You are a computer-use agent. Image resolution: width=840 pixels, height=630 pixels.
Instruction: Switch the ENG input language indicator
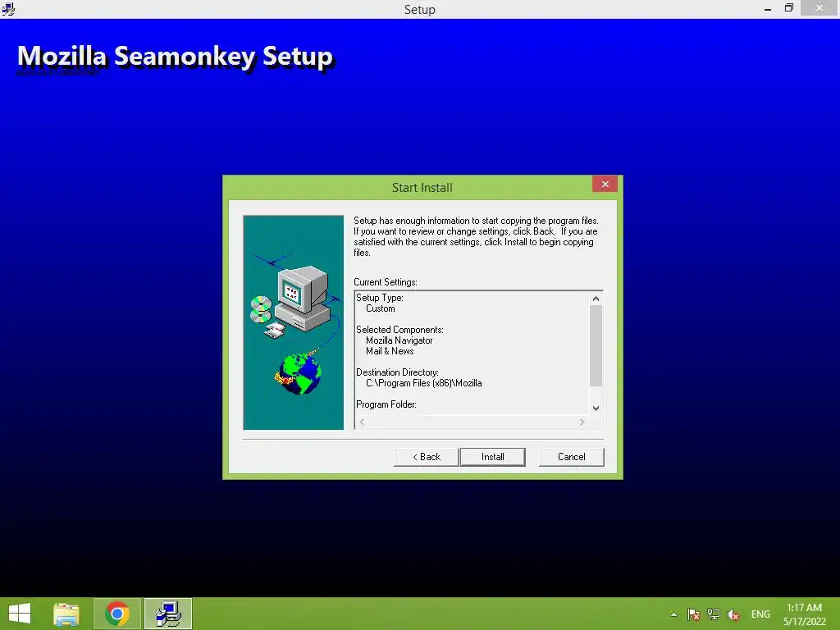coord(760,614)
